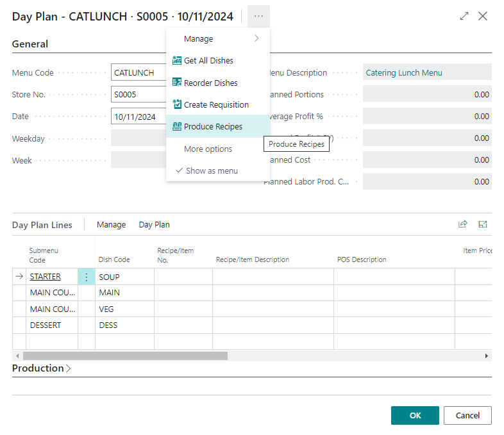Click the Produce Recipes icon
504x435 pixels.
tap(177, 127)
